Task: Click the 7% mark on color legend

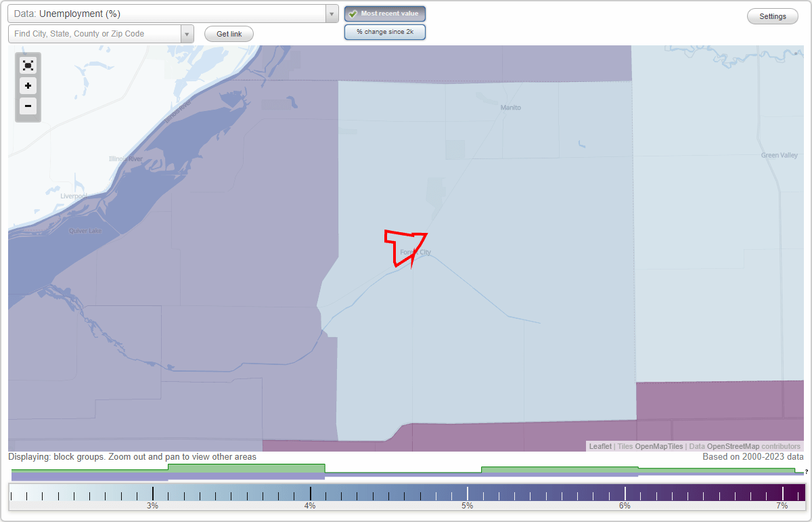Action: [782, 505]
